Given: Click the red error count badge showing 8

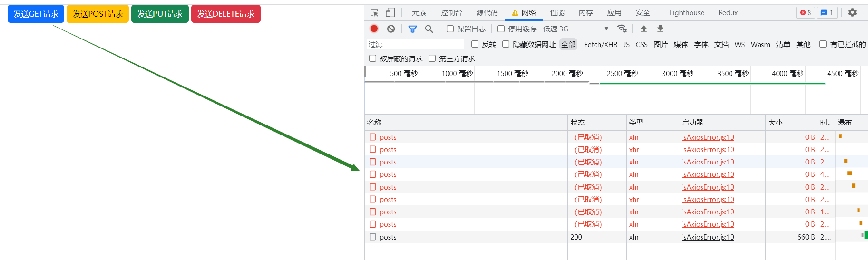Looking at the screenshot, I should coord(806,13).
